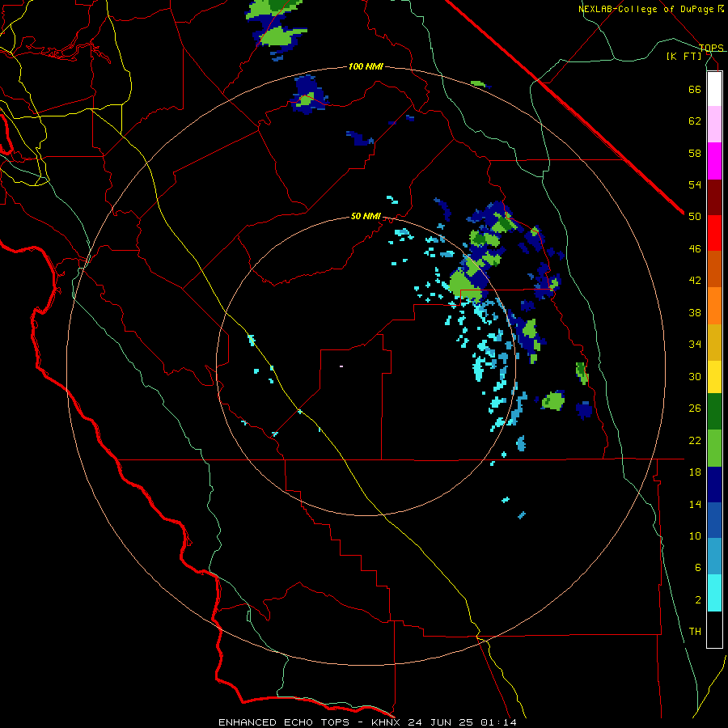Click the legend value 62
The width and height of the screenshot is (728, 728).
pos(695,121)
